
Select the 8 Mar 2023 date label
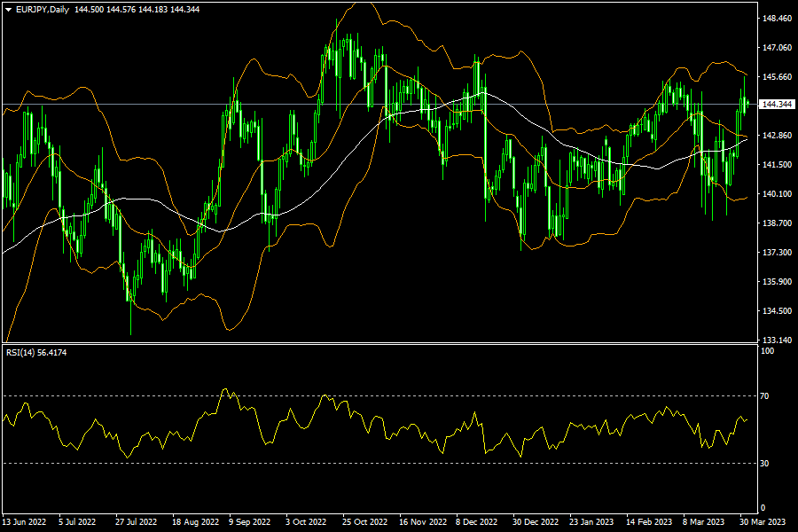[703, 522]
